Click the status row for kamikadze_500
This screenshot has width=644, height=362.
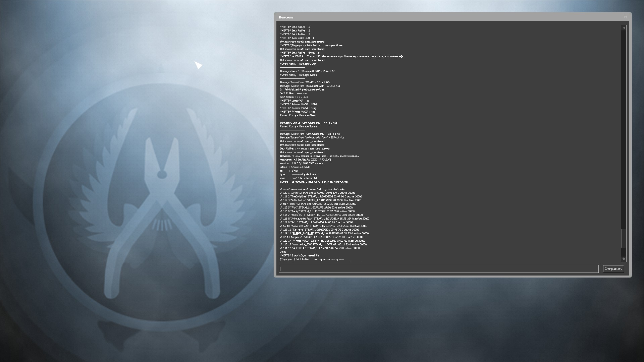[323, 244]
